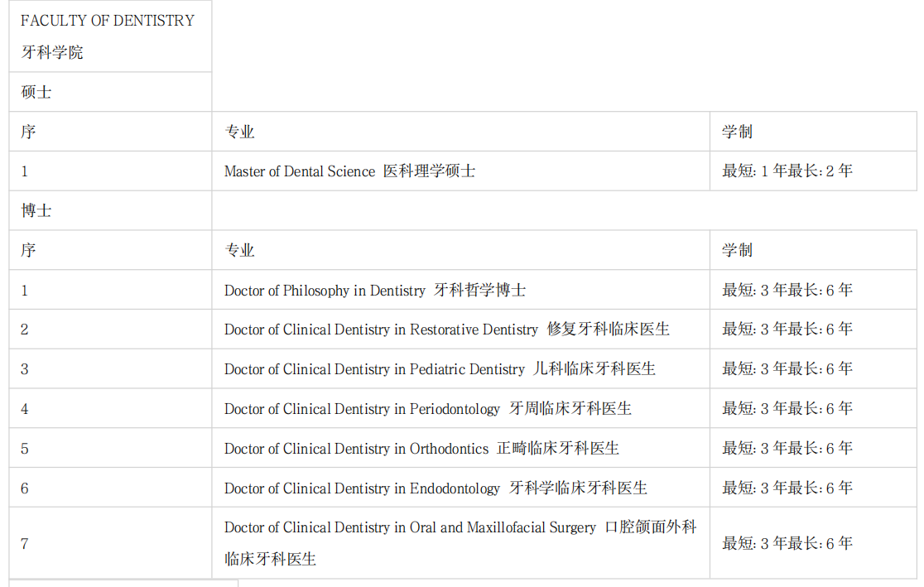Click the Pediatric Dentistry program entry
924x587 pixels.
coord(440,369)
